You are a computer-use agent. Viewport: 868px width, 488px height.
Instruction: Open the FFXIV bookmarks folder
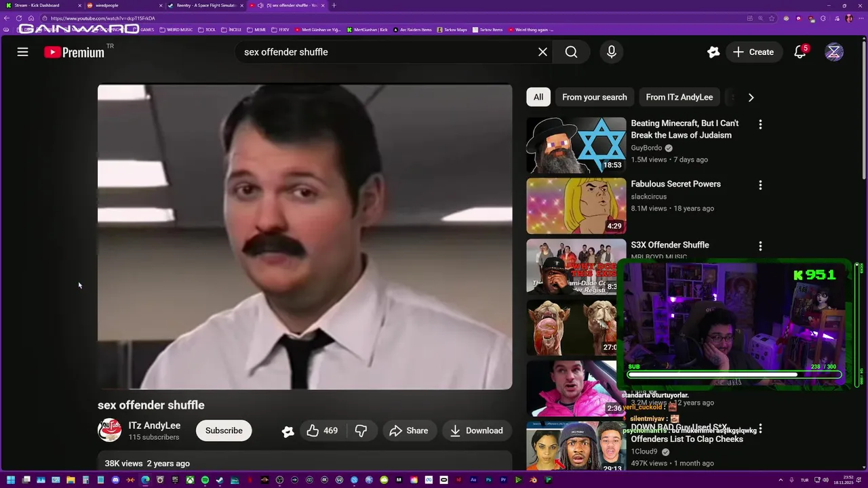(x=280, y=30)
